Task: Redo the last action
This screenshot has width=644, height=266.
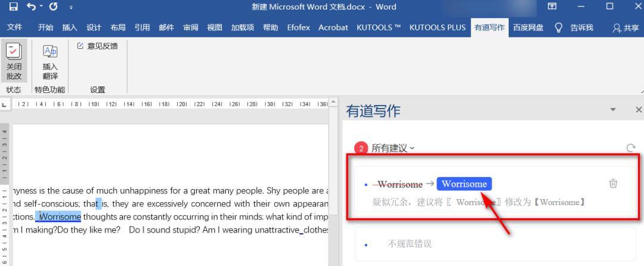Action: 54,7
